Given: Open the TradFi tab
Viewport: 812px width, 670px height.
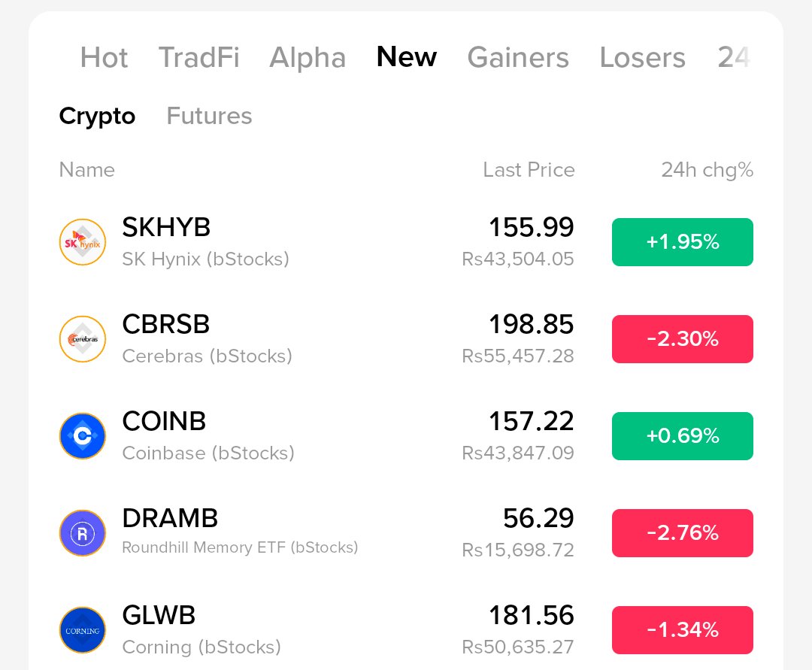Looking at the screenshot, I should point(198,57).
